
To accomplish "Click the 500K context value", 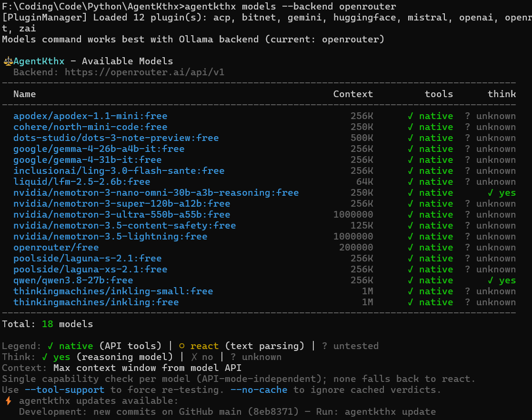I will tap(361, 138).
